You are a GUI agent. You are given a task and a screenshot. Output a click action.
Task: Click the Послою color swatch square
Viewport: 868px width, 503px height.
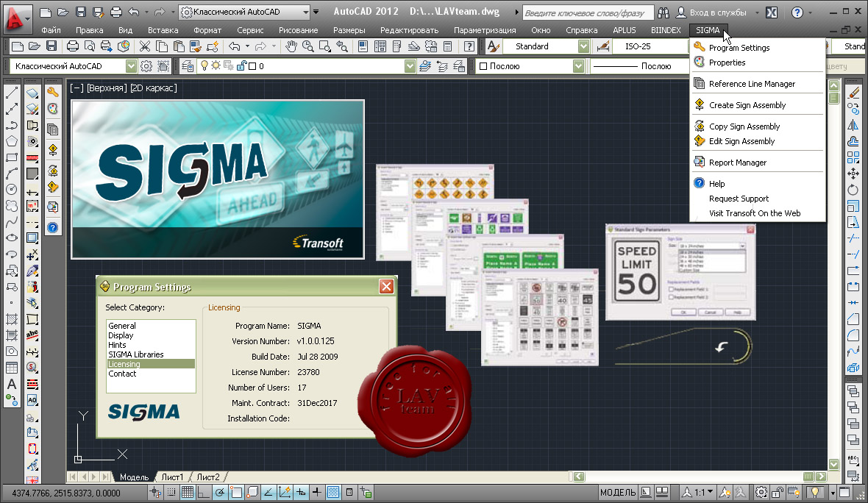click(483, 66)
